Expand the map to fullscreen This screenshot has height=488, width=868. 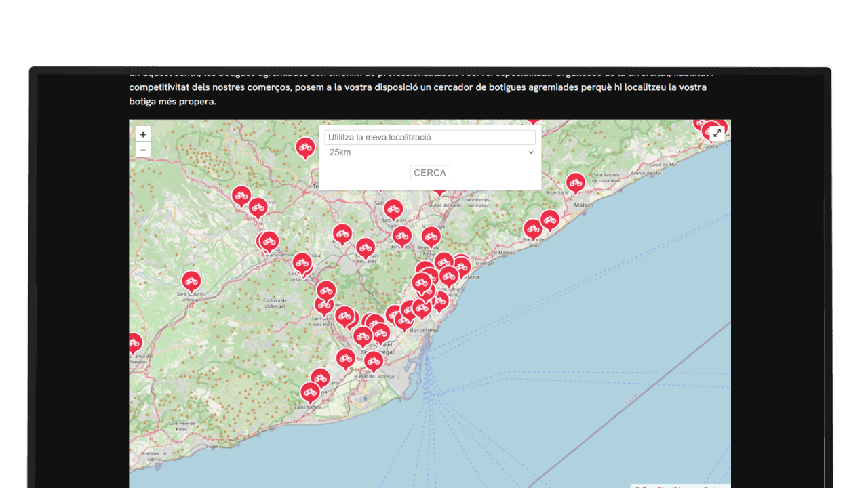coord(717,134)
